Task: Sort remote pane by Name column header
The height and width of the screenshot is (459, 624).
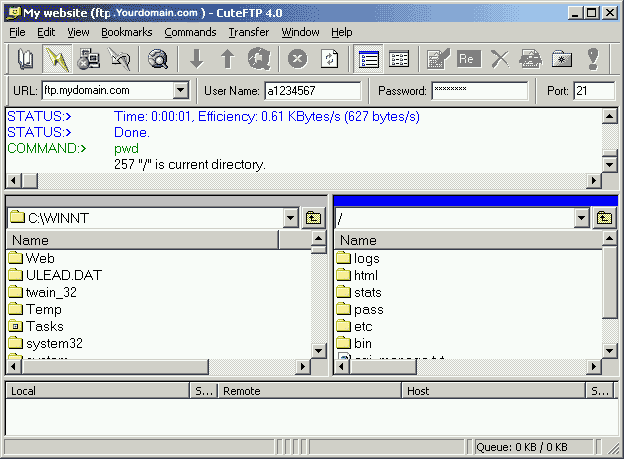Action: click(469, 240)
